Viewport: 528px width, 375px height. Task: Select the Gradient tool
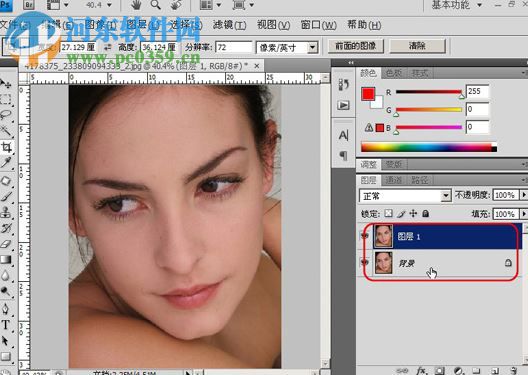pos(5,260)
